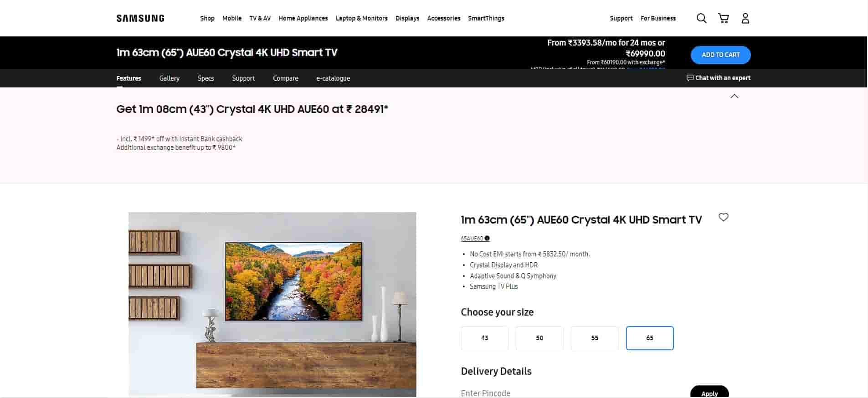Viewport: 868px width, 398px height.
Task: Open the shopping cart icon
Action: [x=724, y=18]
